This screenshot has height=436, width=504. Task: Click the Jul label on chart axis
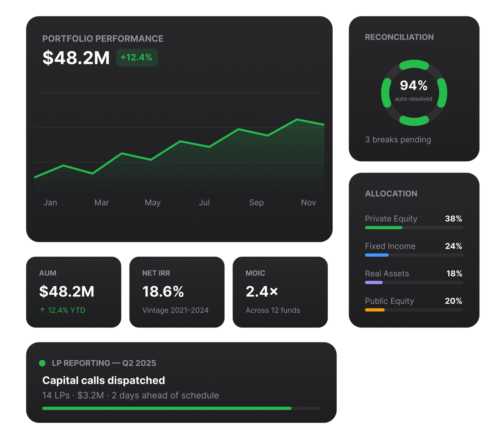coord(204,202)
